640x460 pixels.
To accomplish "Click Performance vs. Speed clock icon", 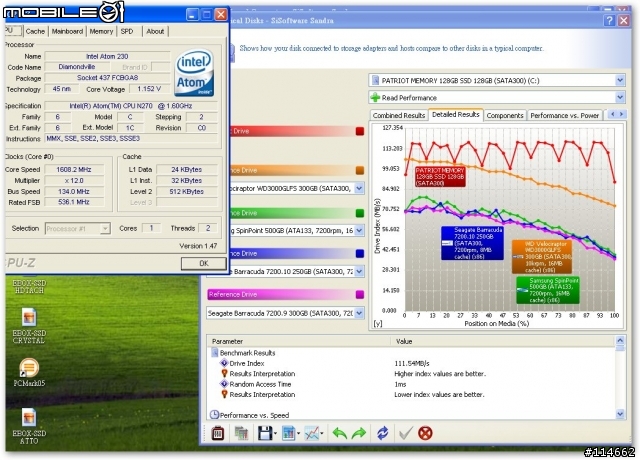I will (x=214, y=415).
